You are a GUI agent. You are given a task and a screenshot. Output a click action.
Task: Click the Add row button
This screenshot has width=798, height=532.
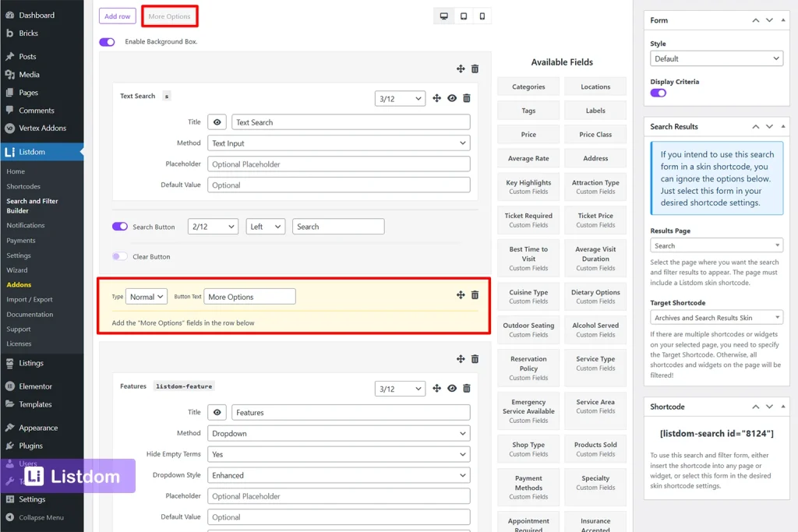click(117, 16)
